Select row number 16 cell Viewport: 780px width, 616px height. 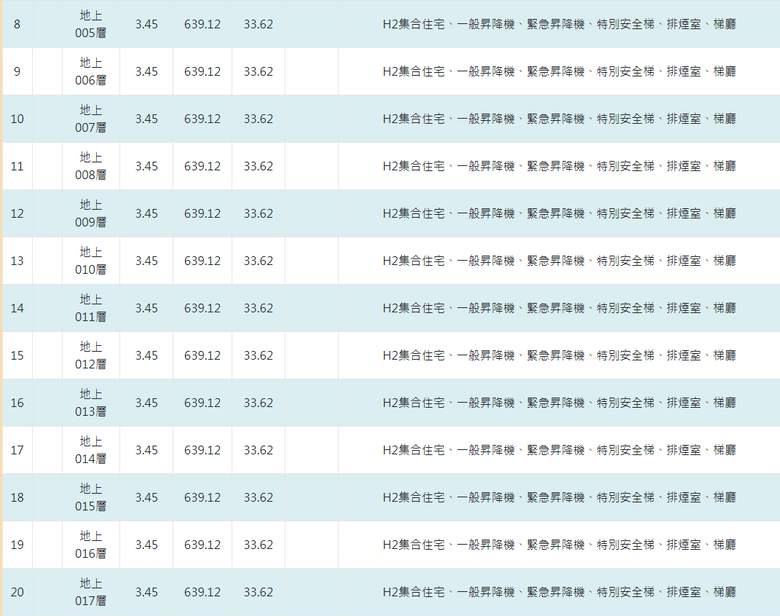(17, 403)
